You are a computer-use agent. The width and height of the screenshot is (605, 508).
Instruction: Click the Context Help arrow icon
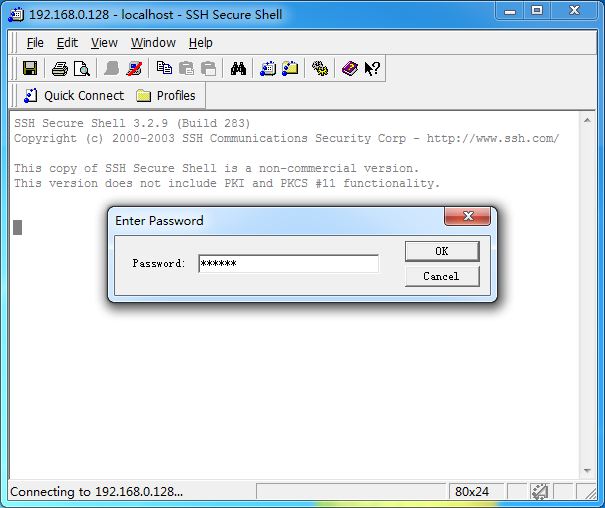(x=372, y=69)
